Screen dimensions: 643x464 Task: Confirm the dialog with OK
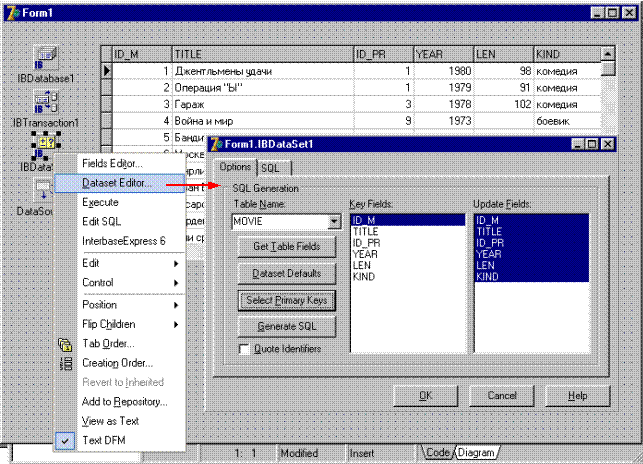pyautogui.click(x=425, y=395)
